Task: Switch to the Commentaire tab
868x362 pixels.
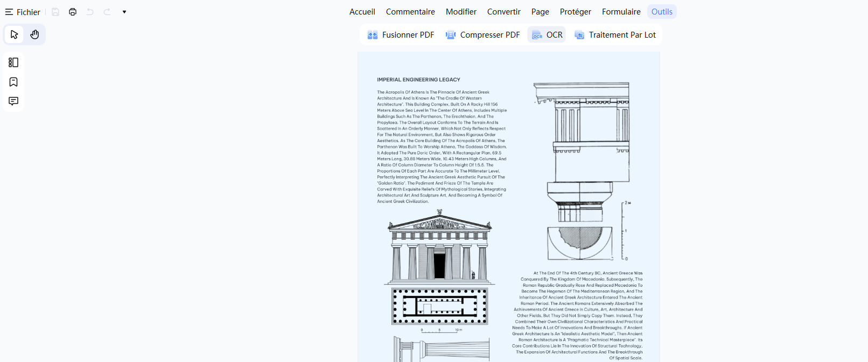Action: [x=410, y=12]
